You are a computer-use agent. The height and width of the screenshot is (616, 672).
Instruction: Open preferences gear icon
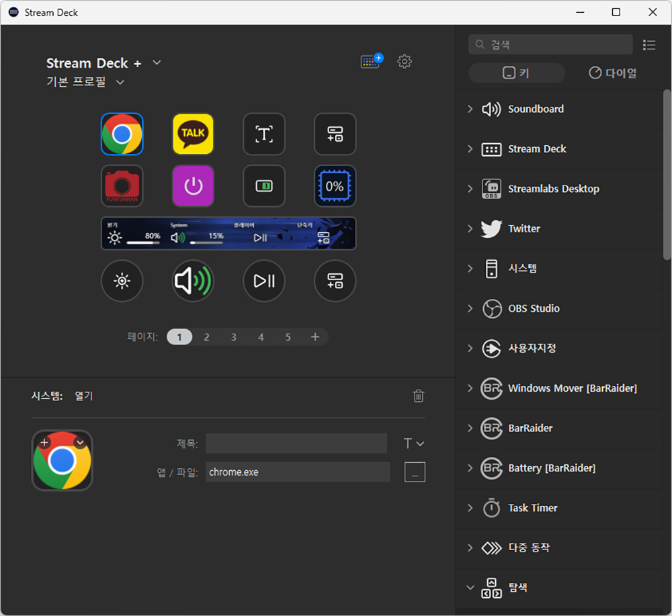tap(405, 61)
